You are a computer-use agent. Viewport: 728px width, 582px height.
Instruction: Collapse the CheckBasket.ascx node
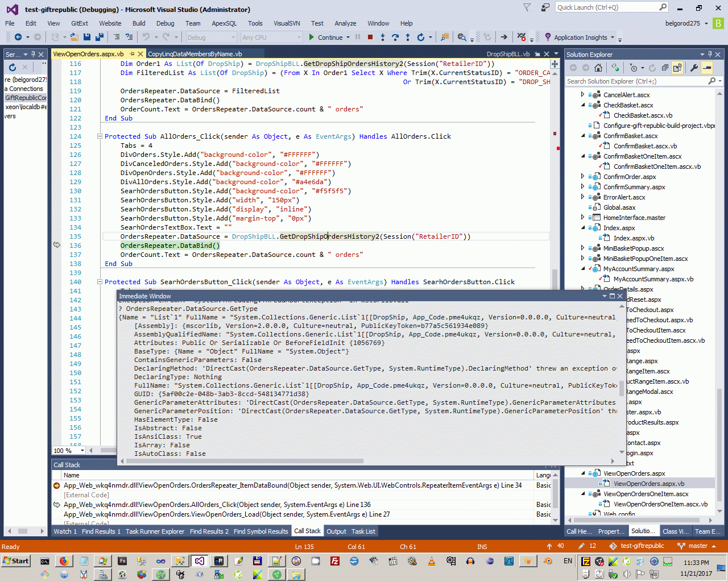(x=582, y=105)
